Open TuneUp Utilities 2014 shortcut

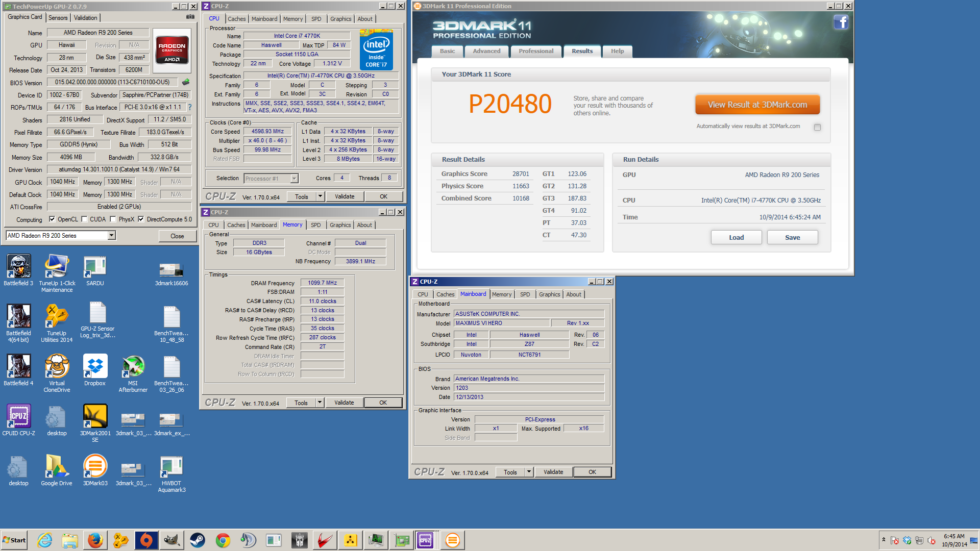click(x=57, y=323)
